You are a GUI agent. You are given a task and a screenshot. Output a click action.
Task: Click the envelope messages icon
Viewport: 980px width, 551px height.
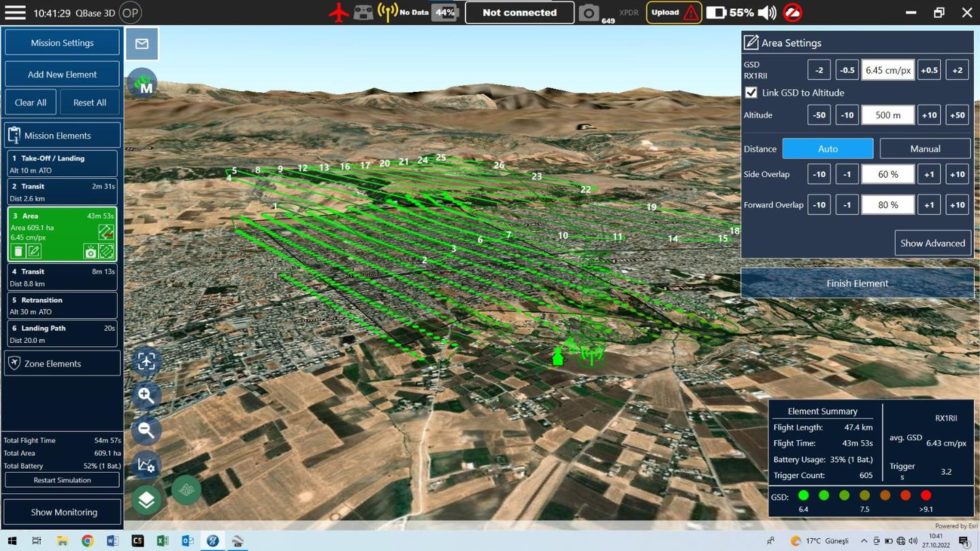click(x=142, y=44)
